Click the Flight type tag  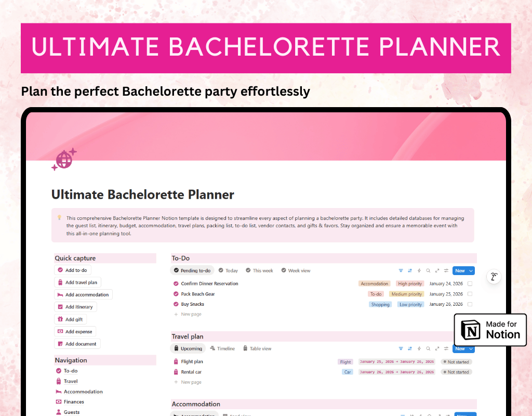tap(345, 362)
